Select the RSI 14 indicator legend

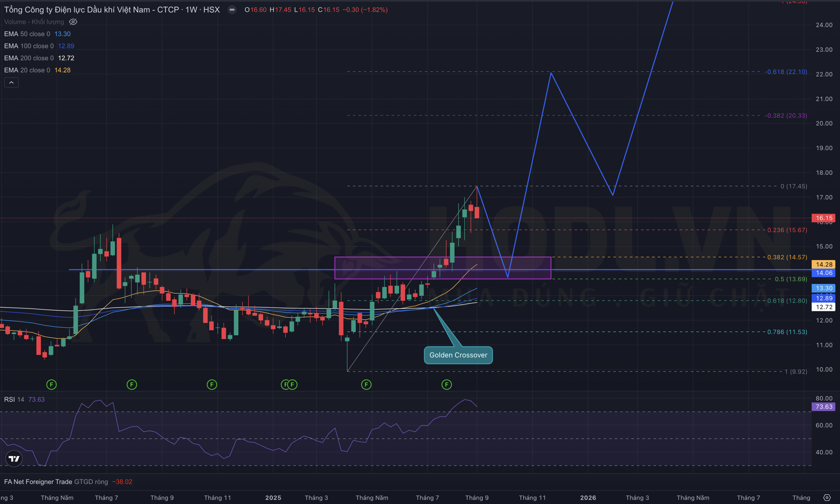(14, 399)
